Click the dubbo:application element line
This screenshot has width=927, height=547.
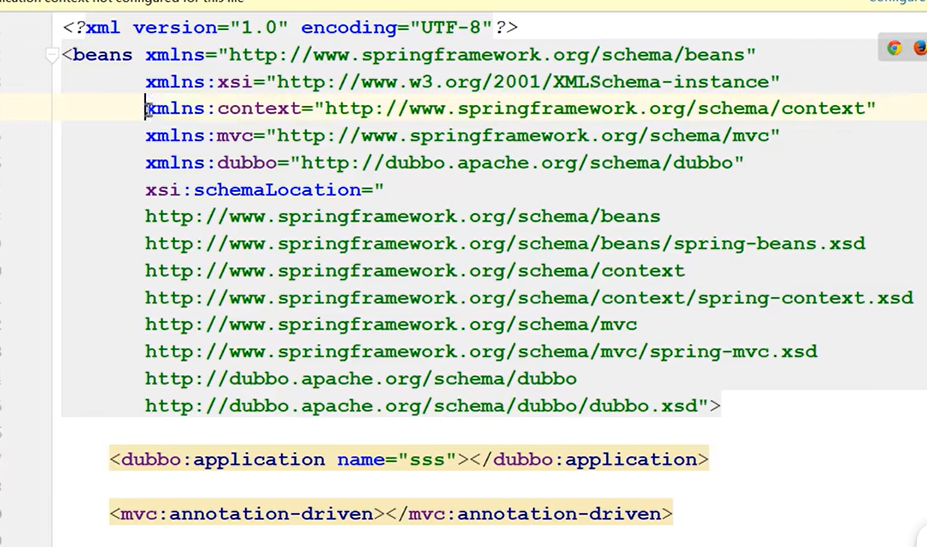[409, 459]
